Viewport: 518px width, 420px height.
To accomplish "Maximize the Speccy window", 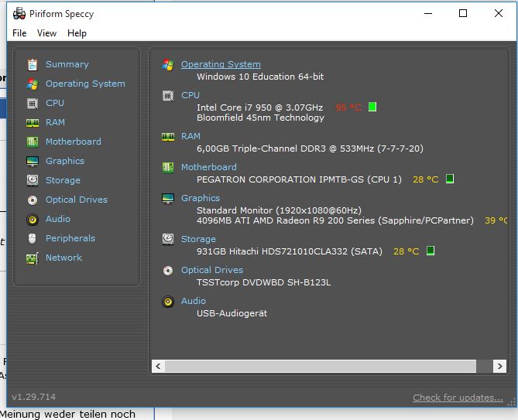I will [463, 13].
